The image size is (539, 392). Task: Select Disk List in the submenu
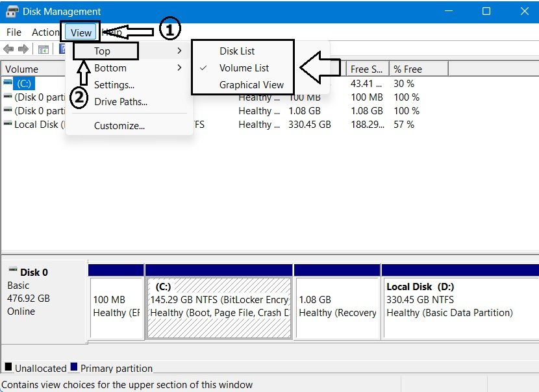(x=237, y=51)
